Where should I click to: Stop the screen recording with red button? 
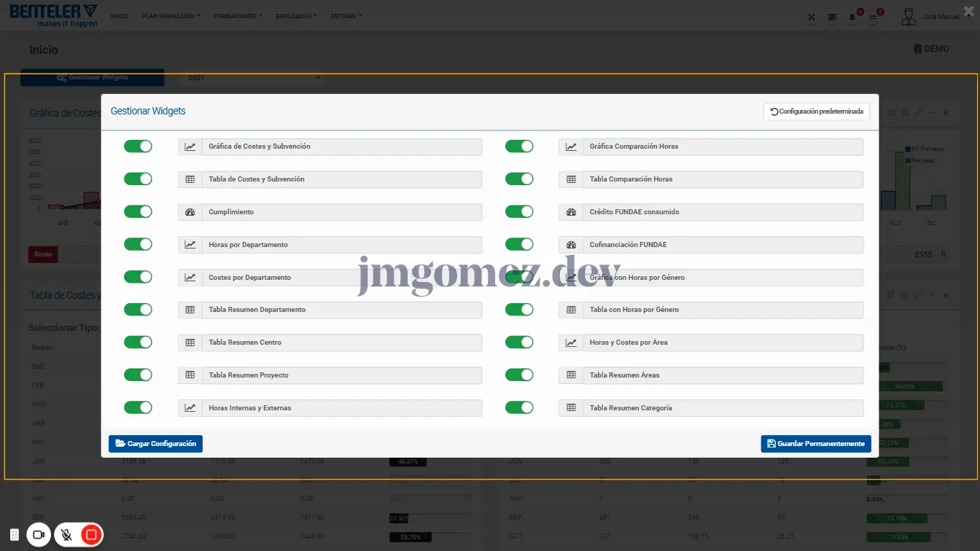(x=91, y=535)
